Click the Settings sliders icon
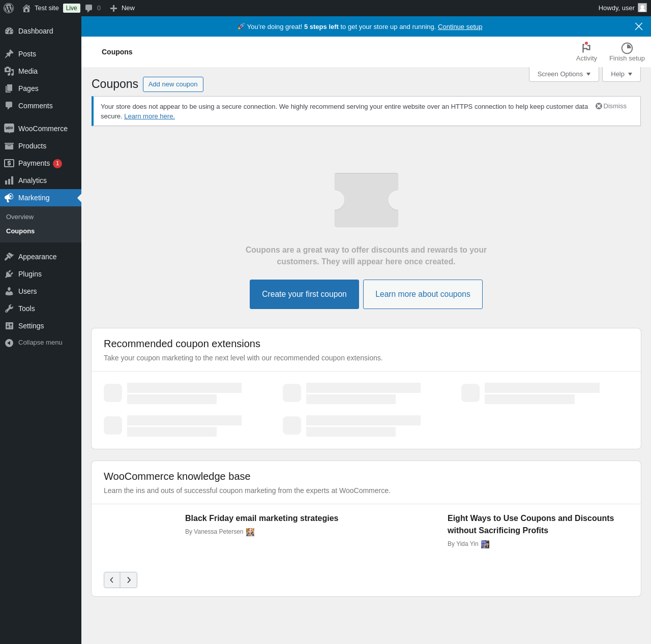The height and width of the screenshot is (644, 651). click(9, 326)
